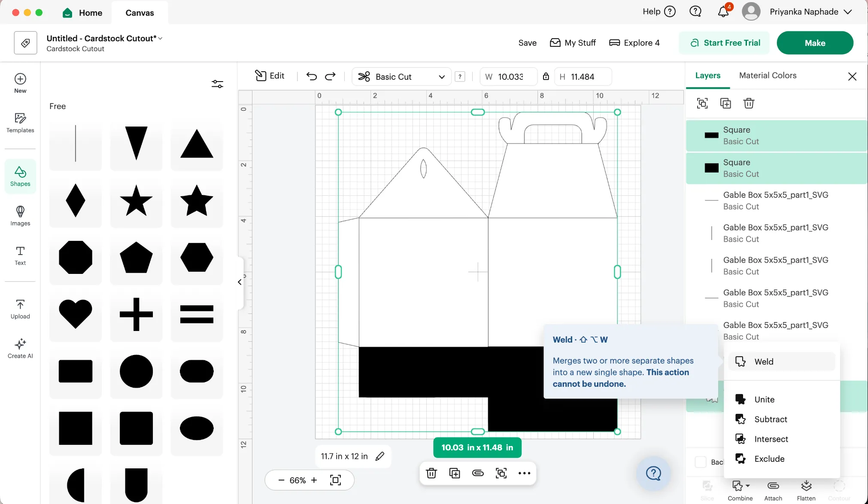Image resolution: width=868 pixels, height=504 pixels.
Task: Open the user account menu chevron
Action: (847, 12)
